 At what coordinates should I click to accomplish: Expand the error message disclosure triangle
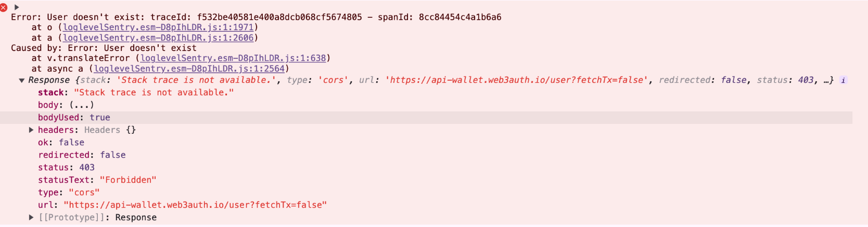click(x=17, y=7)
